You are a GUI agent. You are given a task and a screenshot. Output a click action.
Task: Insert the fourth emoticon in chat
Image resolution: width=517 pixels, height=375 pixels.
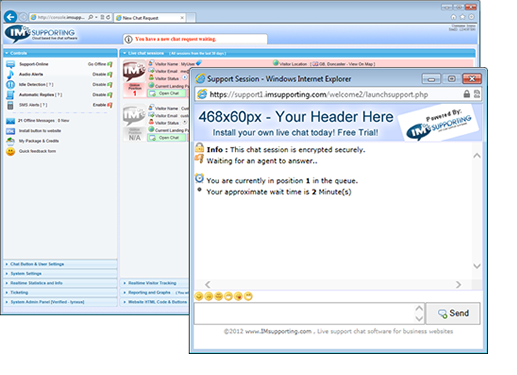click(x=228, y=296)
